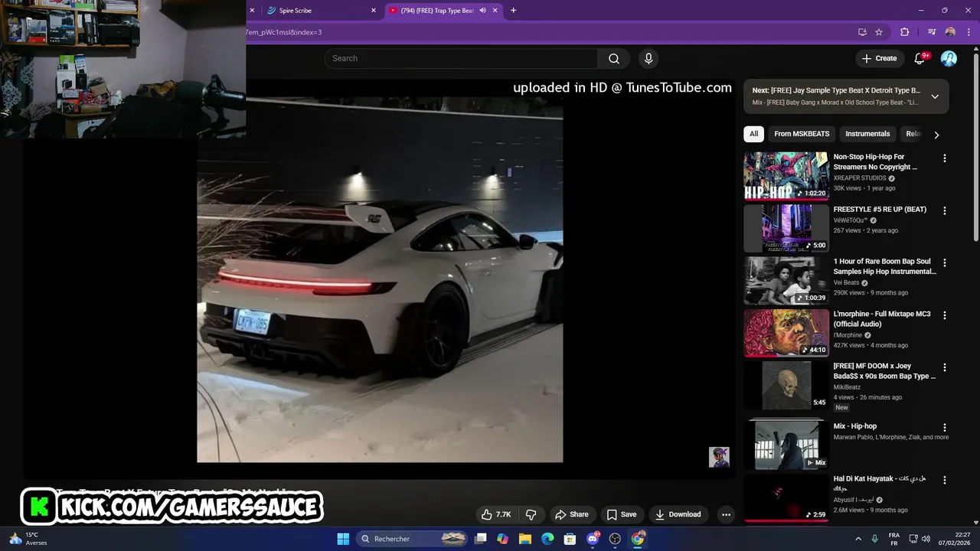The height and width of the screenshot is (551, 980).
Task: Open Mix - Hip-hop playlist thumbnail
Action: click(786, 445)
